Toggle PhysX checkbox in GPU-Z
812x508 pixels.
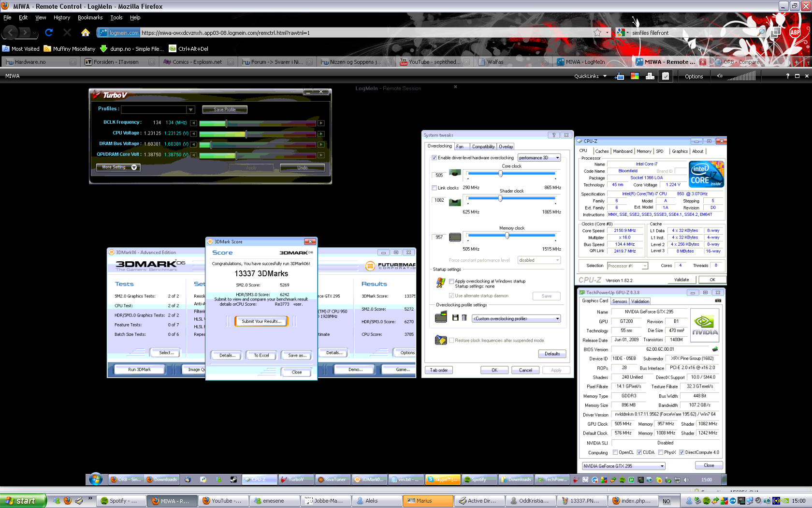661,452
